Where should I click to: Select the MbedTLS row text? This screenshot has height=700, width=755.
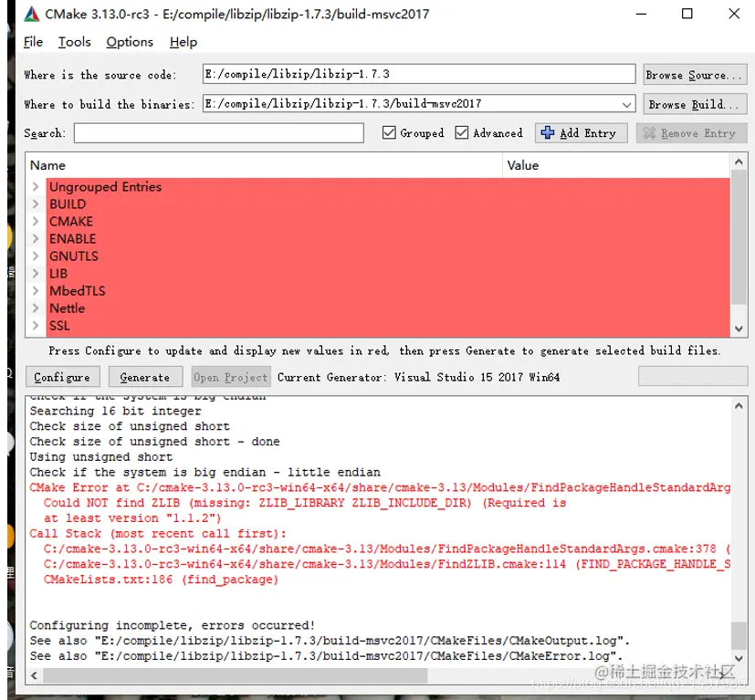click(x=77, y=291)
